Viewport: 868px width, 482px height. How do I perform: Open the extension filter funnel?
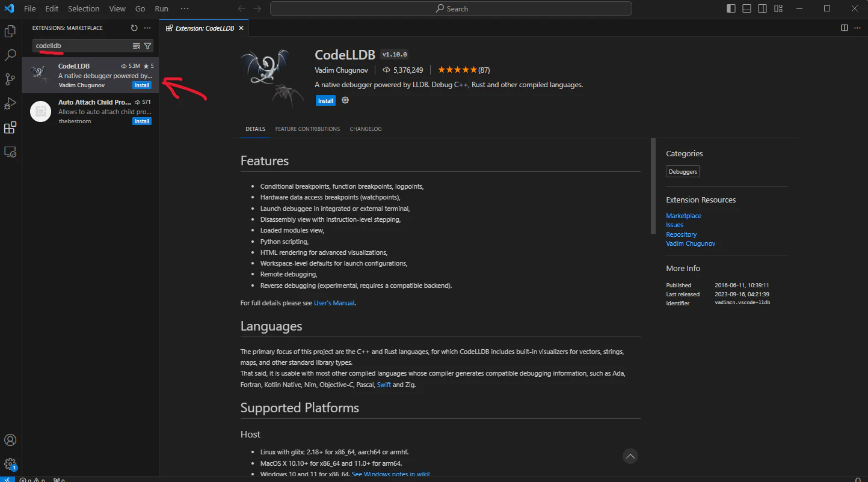147,46
